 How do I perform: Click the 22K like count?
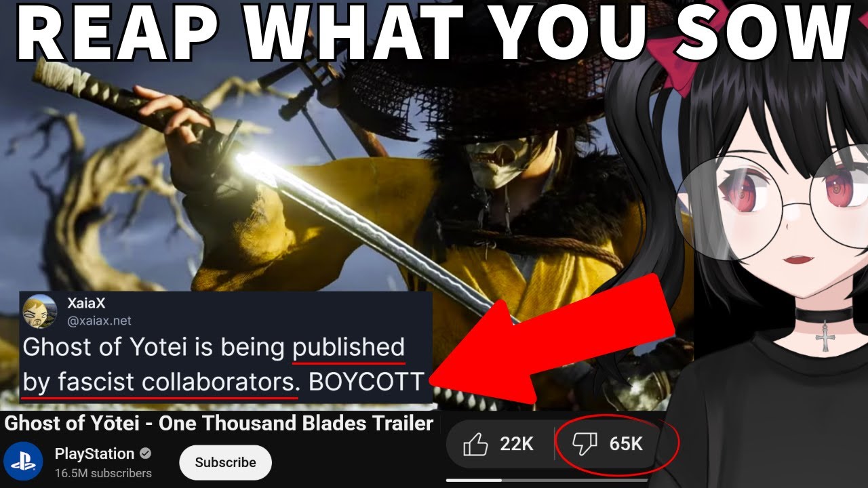click(x=517, y=445)
